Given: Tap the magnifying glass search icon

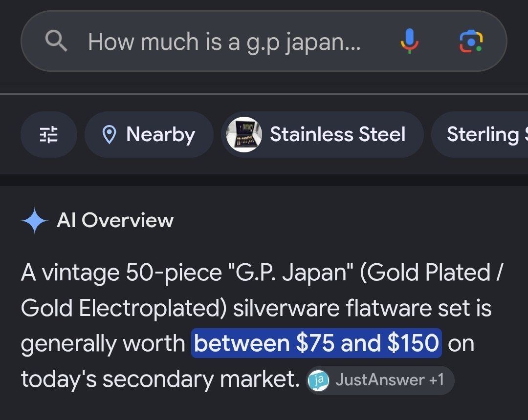Looking at the screenshot, I should coord(56,41).
